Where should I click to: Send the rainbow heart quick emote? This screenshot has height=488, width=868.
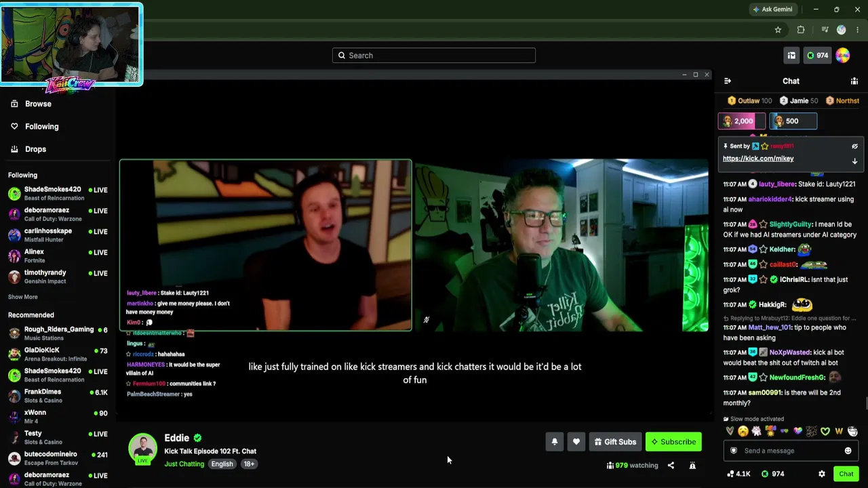(798, 431)
